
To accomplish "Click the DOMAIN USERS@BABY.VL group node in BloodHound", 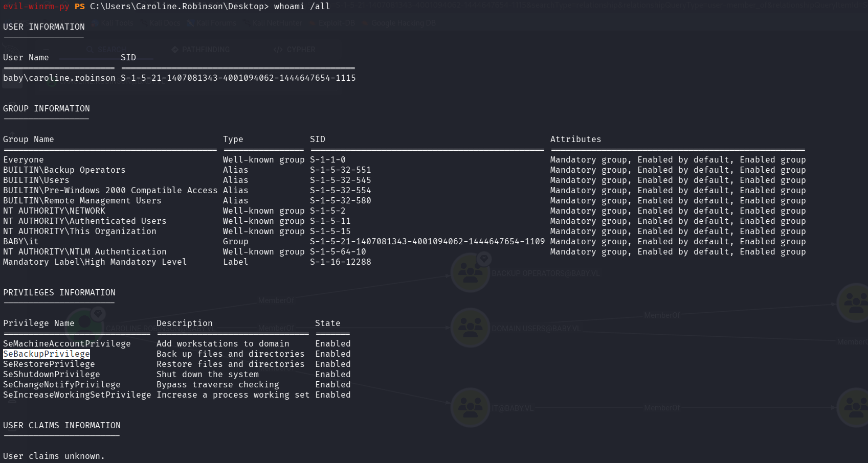I will pos(470,328).
